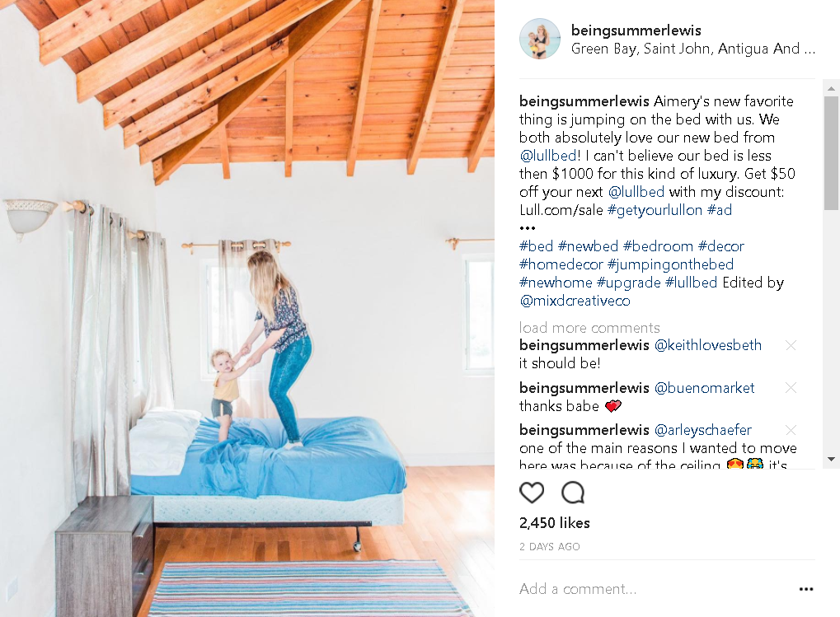Open the beingsummerlewis username in header
The height and width of the screenshot is (617, 840).
[x=636, y=30]
